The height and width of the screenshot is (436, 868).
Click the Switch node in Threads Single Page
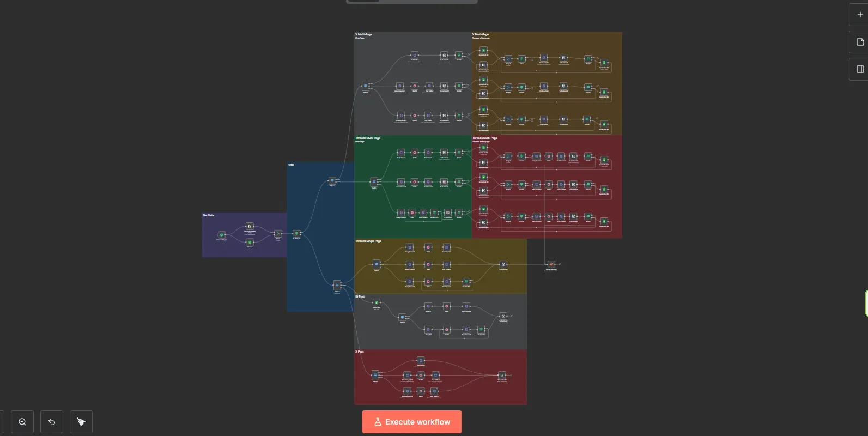[376, 264]
